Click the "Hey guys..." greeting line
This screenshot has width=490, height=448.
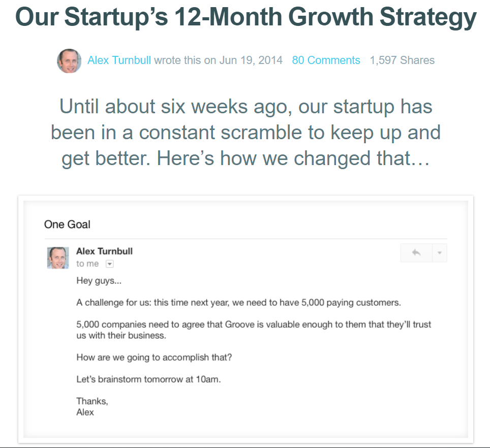pos(99,280)
